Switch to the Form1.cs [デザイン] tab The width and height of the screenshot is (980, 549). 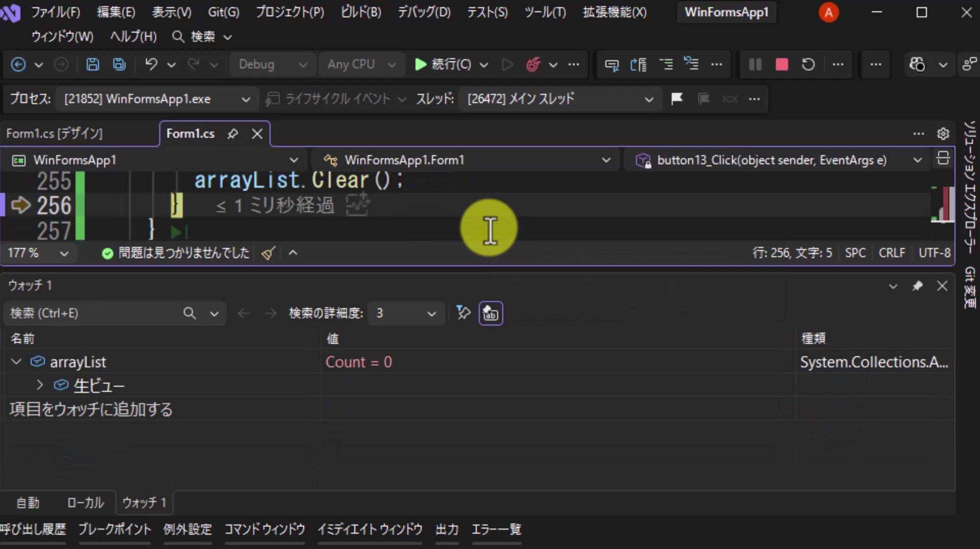click(x=54, y=134)
